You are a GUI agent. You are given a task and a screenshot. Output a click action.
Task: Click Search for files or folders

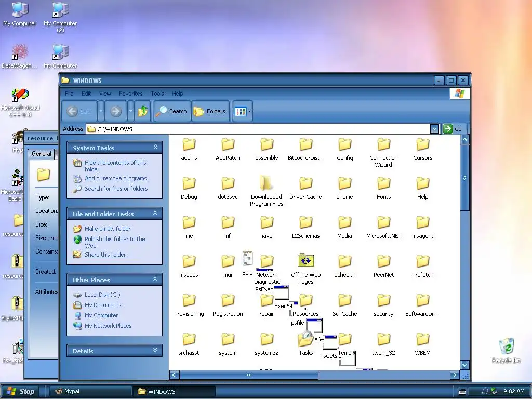click(116, 189)
